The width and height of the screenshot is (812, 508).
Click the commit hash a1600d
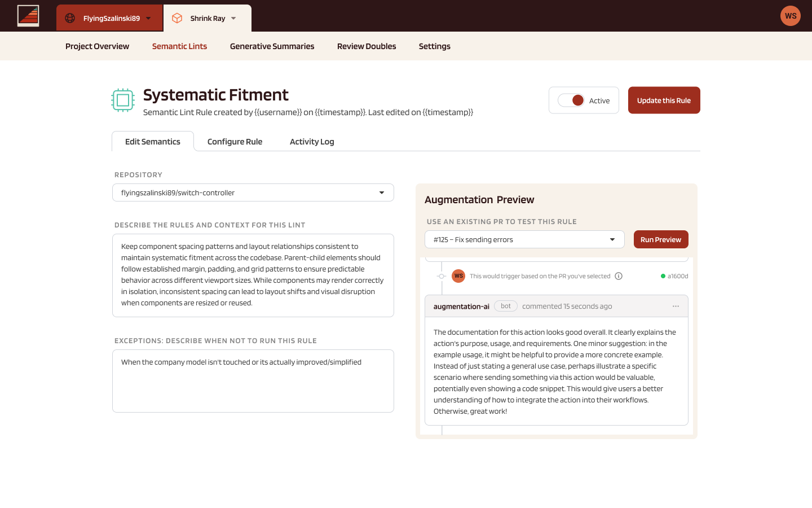coord(678,276)
